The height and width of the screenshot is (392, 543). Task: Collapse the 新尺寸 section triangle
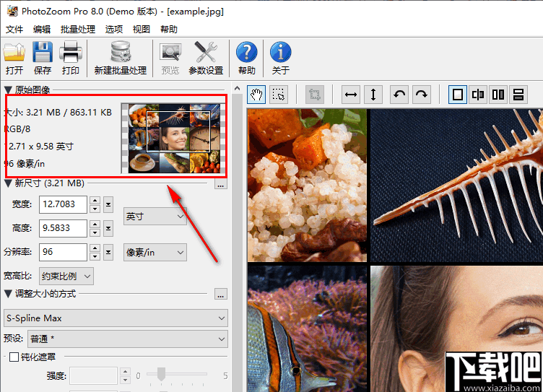[x=9, y=183]
